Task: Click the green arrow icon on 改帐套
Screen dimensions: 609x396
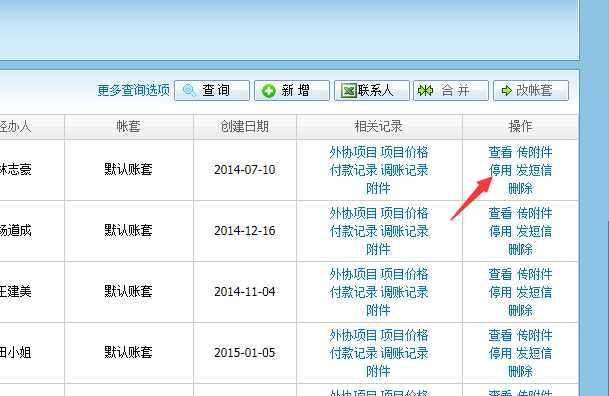Action: click(506, 91)
